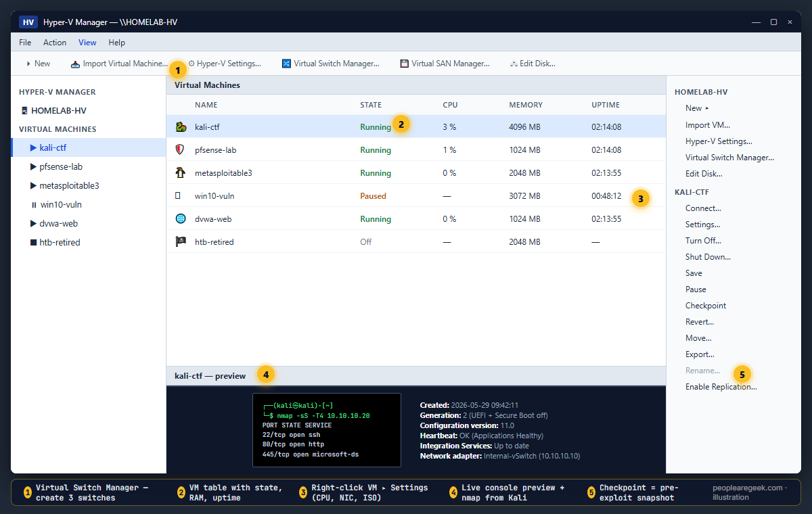The height and width of the screenshot is (514, 812).
Task: Select metasploitable3 in the sidebar tree
Action: (89, 185)
